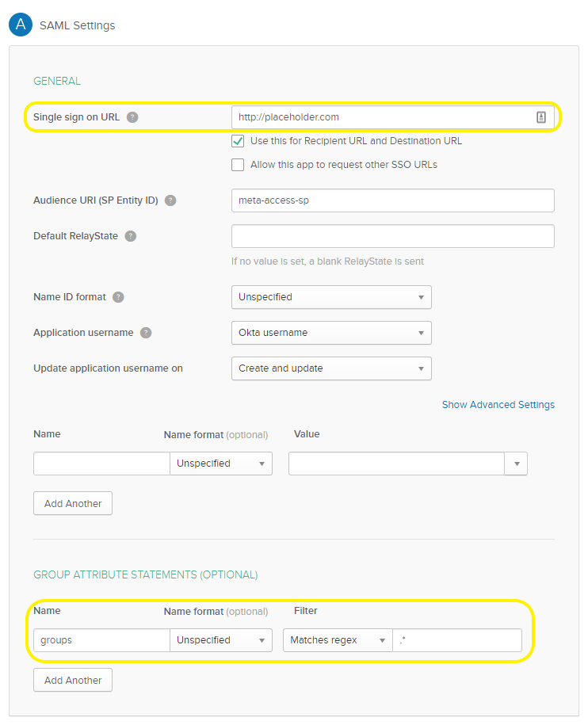Uncheck 'Use this for Recipient URL and Destination URL'
The width and height of the screenshot is (588, 725).
(x=238, y=141)
